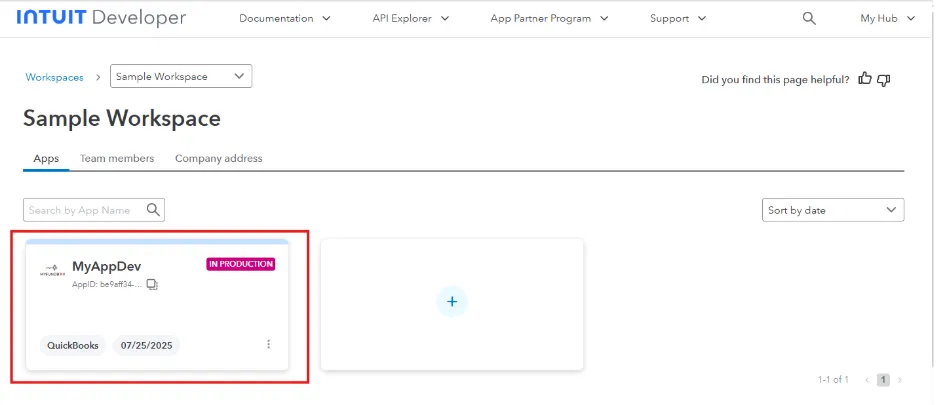Open the search magnifier in header
The width and height of the screenshot is (936, 405).
point(809,19)
